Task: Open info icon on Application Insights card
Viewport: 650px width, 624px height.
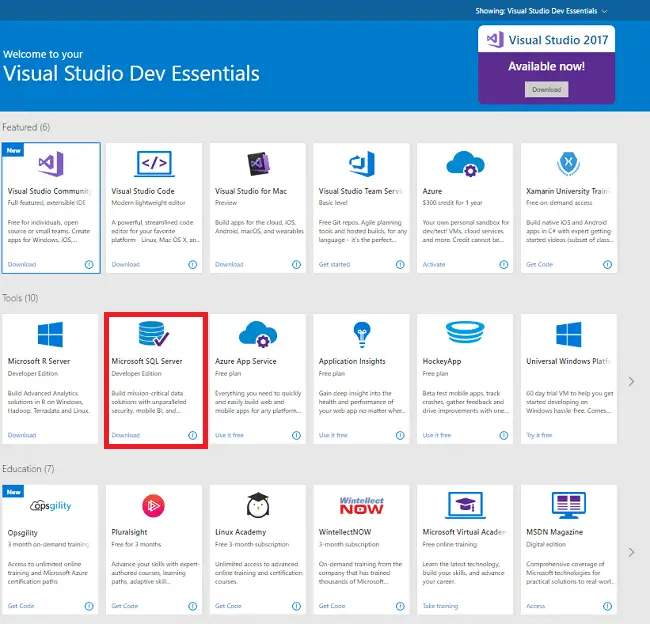Action: [400, 435]
